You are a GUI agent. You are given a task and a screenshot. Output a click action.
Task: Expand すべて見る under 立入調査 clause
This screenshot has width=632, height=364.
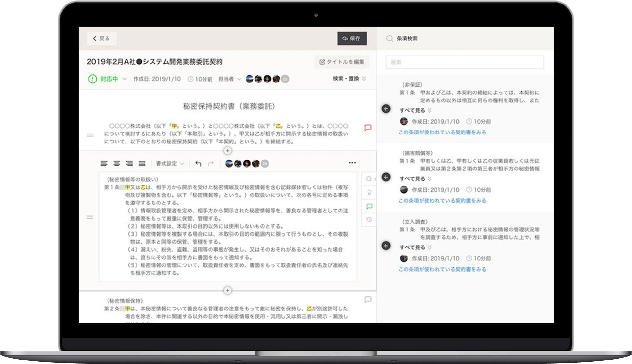[415, 247]
